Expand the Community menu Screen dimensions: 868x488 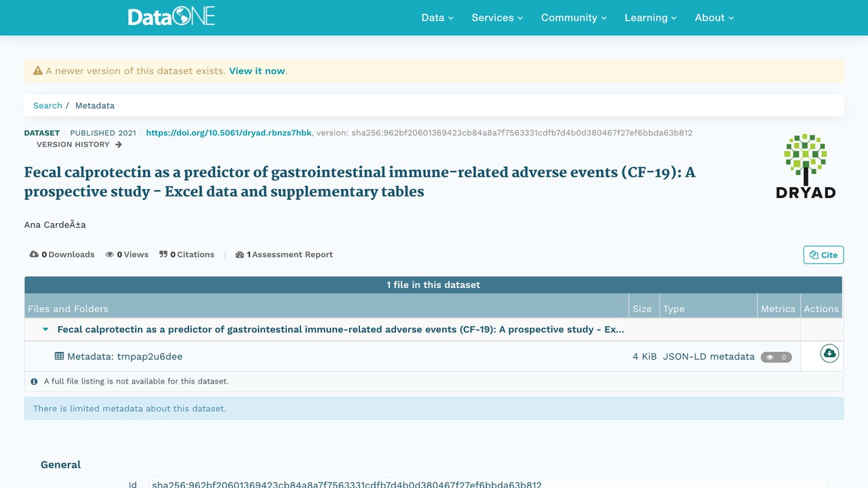574,18
